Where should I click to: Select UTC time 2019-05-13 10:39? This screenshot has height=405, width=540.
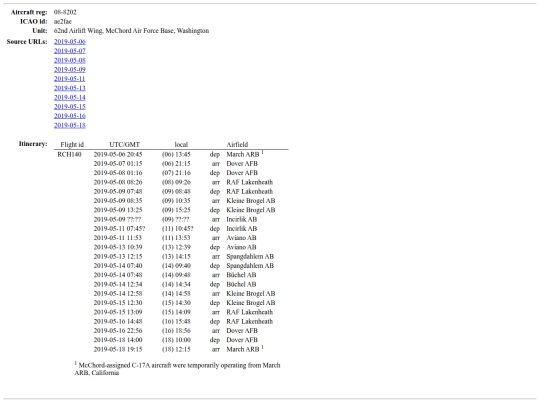click(x=118, y=247)
